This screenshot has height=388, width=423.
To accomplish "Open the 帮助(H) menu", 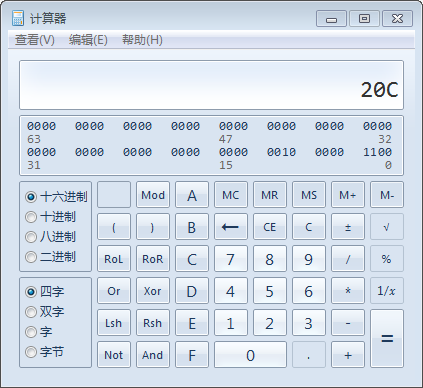I will (142, 40).
